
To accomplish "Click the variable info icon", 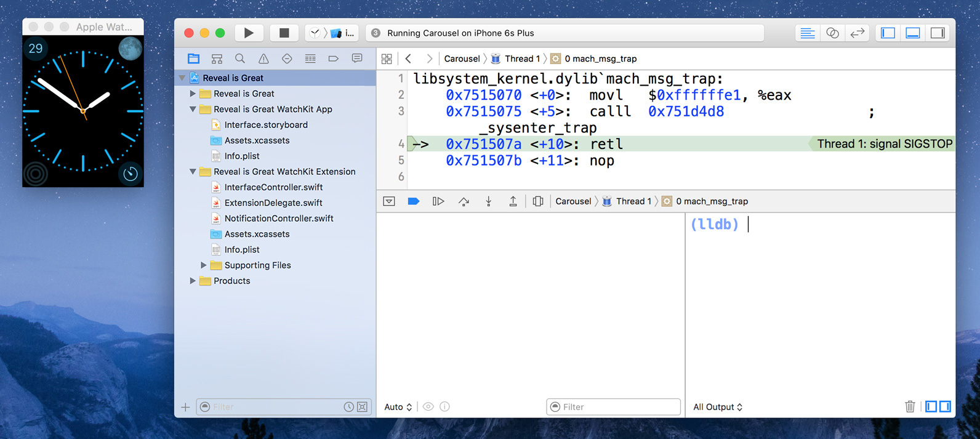I will [444, 407].
